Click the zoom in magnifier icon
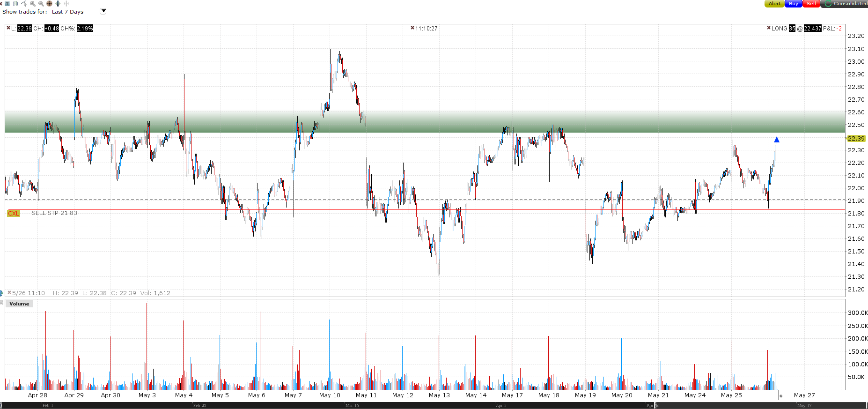Image resolution: width=868 pixels, height=409 pixels. [x=33, y=3]
